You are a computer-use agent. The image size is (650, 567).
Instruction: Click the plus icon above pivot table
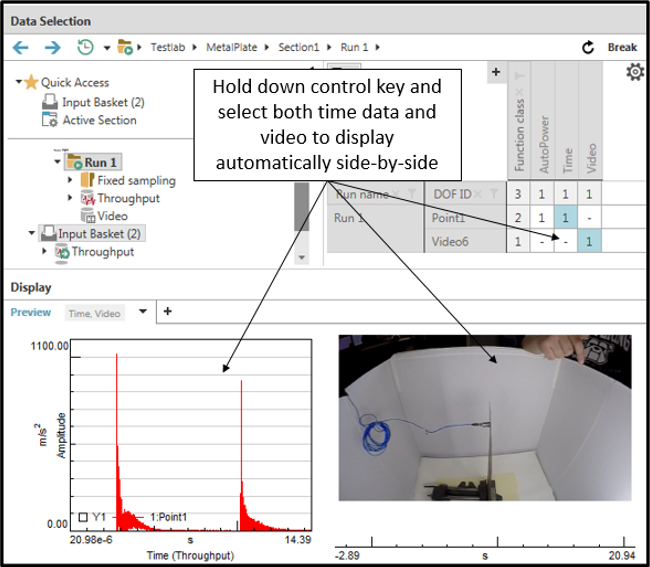click(495, 73)
